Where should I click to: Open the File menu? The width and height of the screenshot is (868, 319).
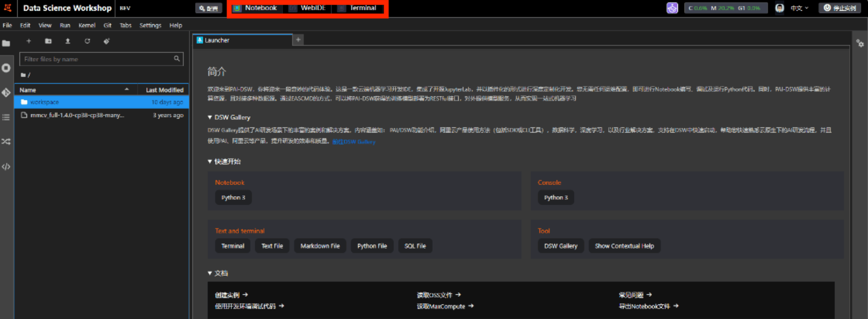(7, 25)
